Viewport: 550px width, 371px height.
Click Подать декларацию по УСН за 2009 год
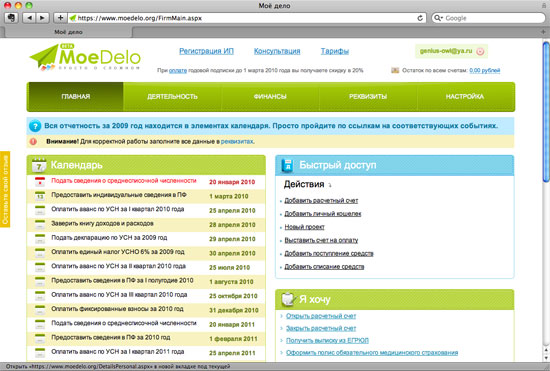(x=109, y=238)
